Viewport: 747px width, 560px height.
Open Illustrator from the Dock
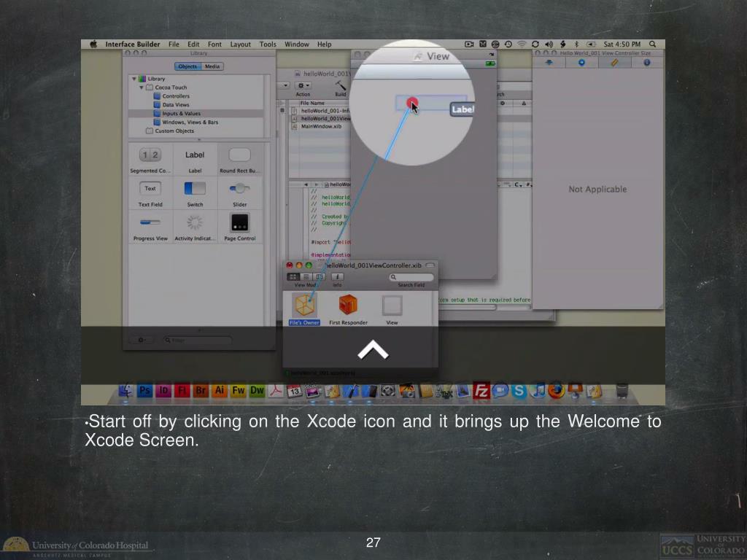[x=220, y=391]
